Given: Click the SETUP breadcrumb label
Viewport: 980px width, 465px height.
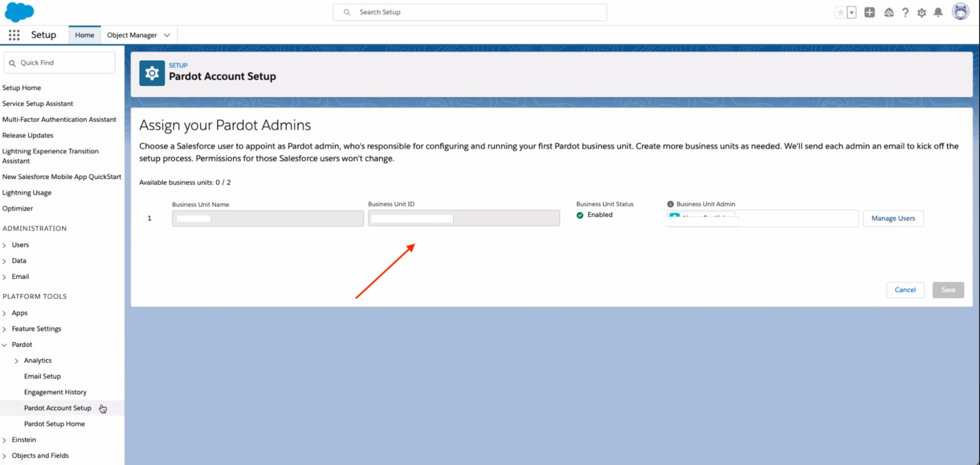Looking at the screenshot, I should click(x=178, y=65).
